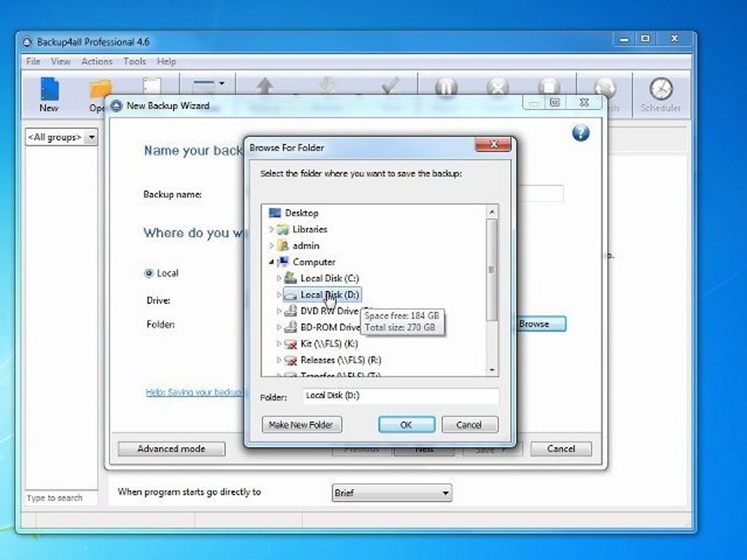
Task: Select Releases (\\FLS) (R:) label
Action: pos(341,360)
